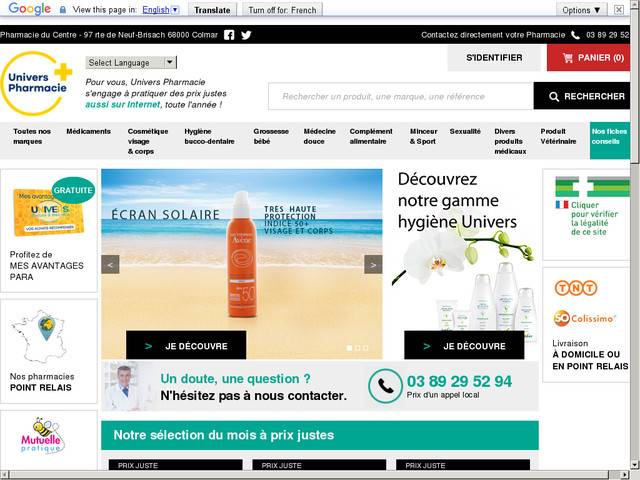Open the Toutes nos marques menu
Screen dimensions: 640x480
(x=32, y=136)
